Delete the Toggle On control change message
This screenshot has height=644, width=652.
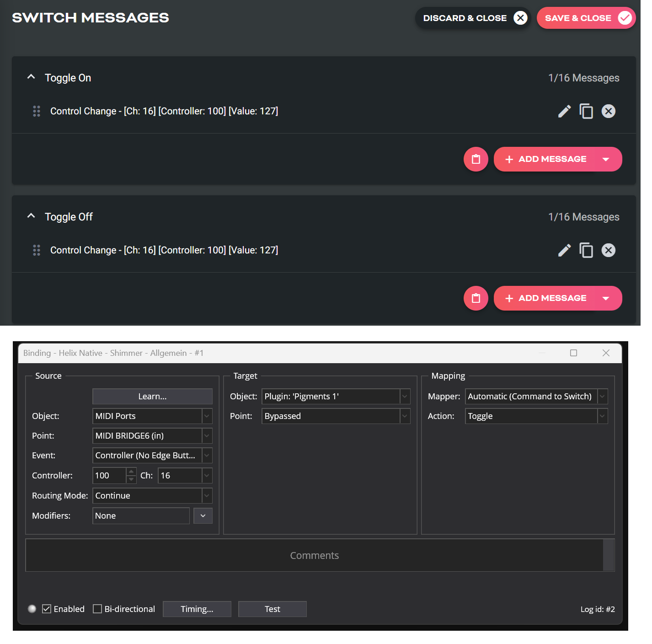(x=608, y=111)
